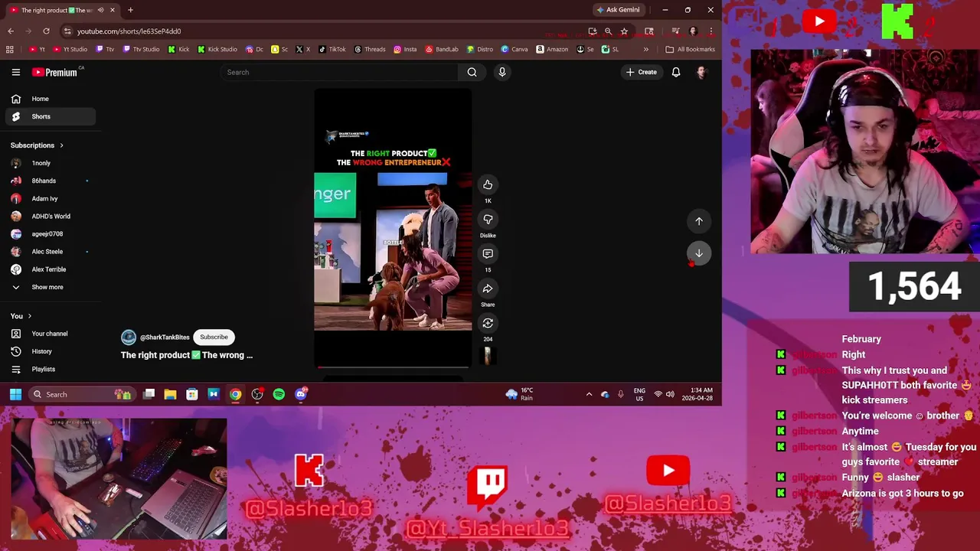Dislike the Short video
This screenshot has height=551, width=980.
point(488,220)
